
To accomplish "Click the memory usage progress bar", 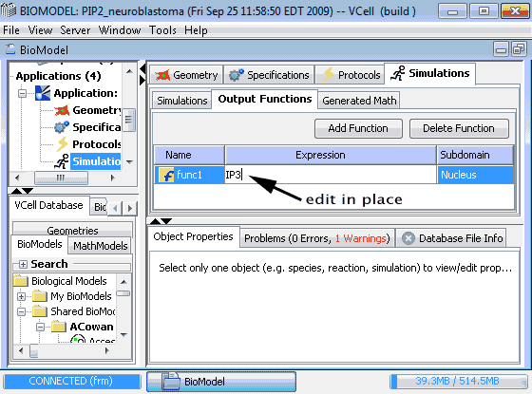I will (458, 381).
